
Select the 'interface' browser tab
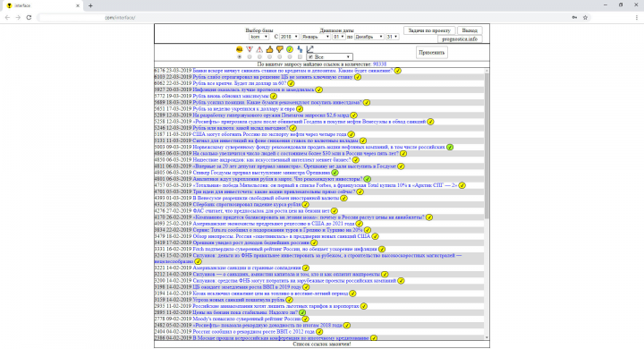(43, 5)
